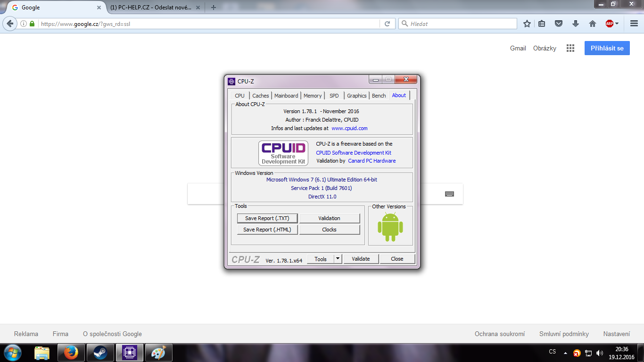Click the Firefox address bar URL
The width and height of the screenshot is (644, 362).
pyautogui.click(x=209, y=24)
